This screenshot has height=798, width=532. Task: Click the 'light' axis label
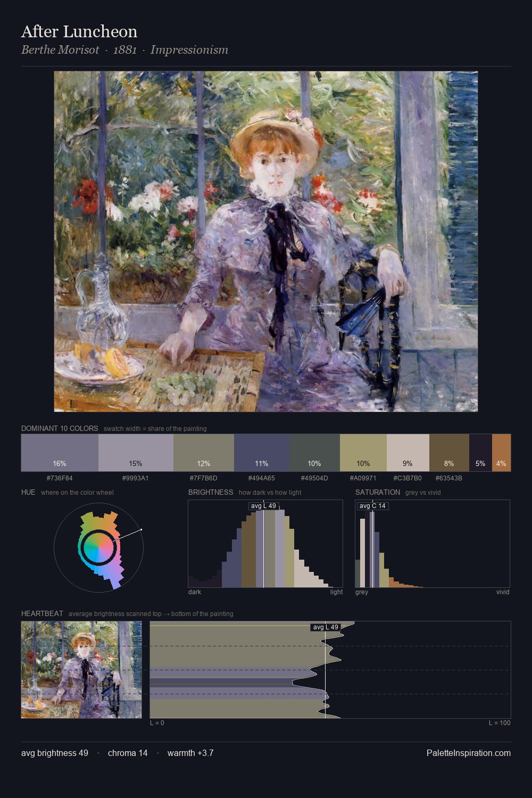click(x=336, y=592)
